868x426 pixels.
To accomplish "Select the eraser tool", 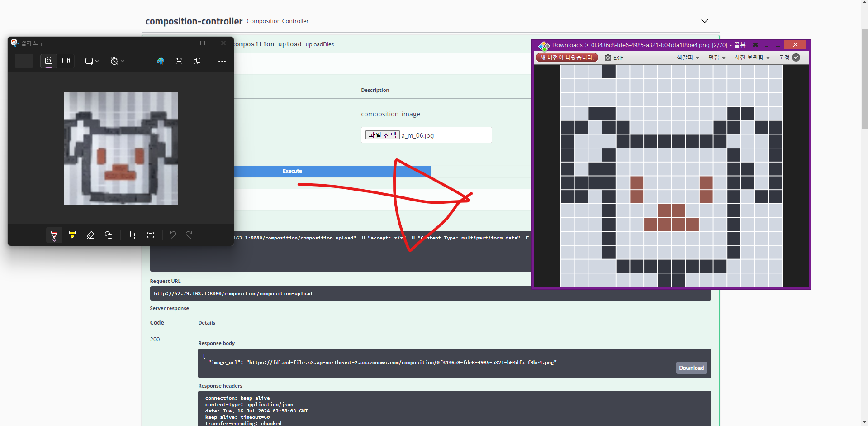I will coord(90,235).
